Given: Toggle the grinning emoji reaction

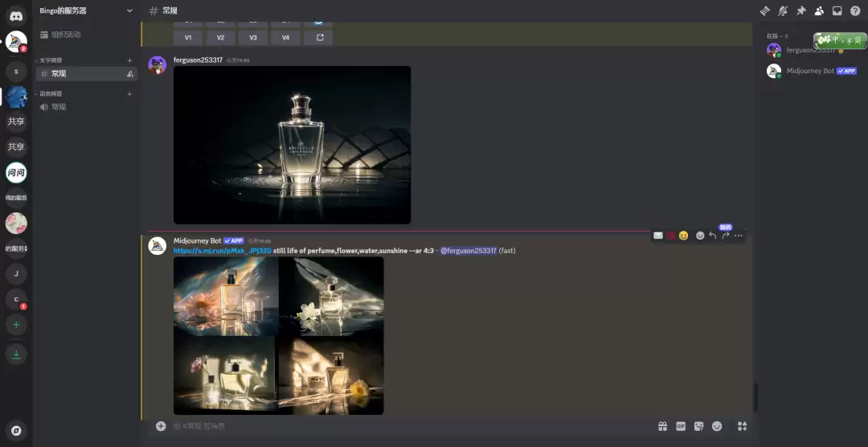Looking at the screenshot, I should (x=683, y=236).
